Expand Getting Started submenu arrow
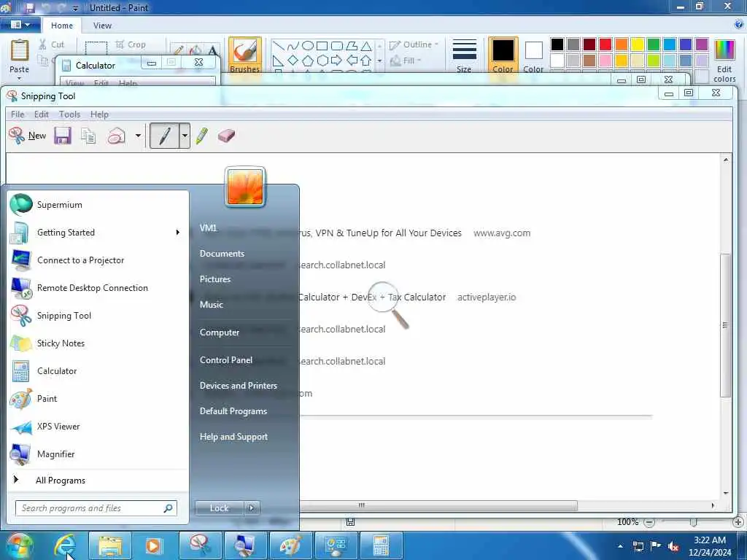The height and width of the screenshot is (560, 747). coord(178,233)
